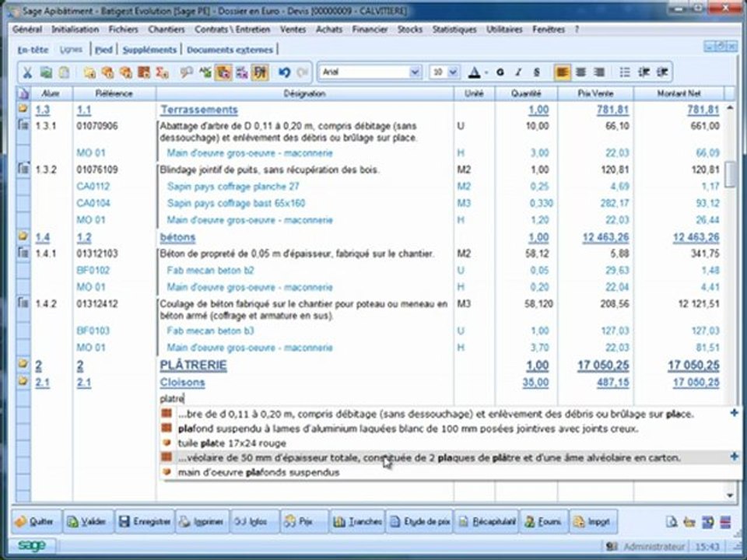
Task: Select suggestion main d'oeuvre plafonds suspendus
Action: coord(258,472)
